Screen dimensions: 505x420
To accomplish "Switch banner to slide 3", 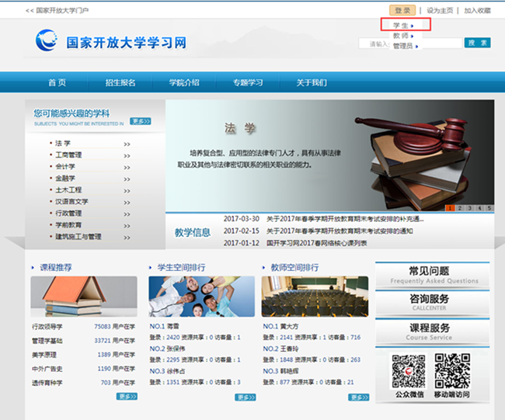I will coord(469,208).
